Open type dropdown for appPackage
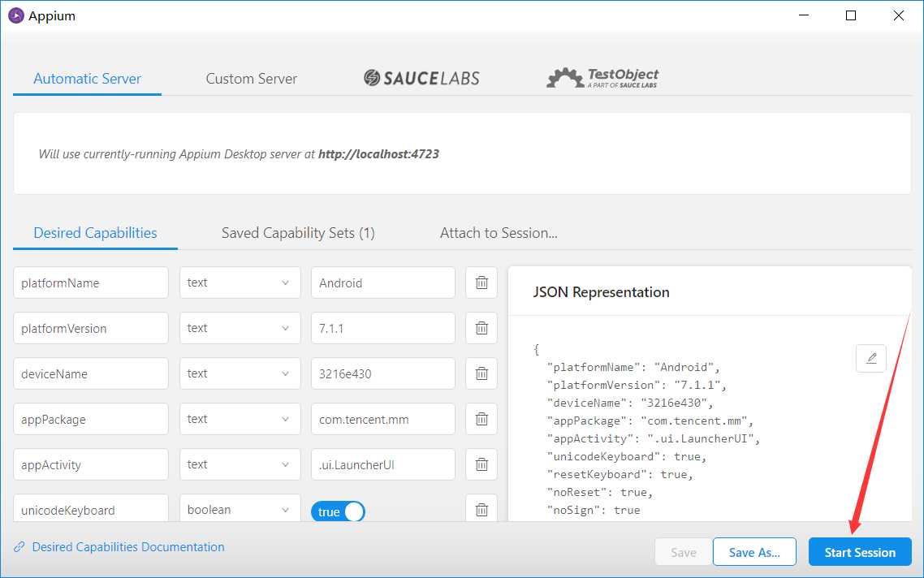Screen dimensions: 924x578 pyautogui.click(x=240, y=419)
